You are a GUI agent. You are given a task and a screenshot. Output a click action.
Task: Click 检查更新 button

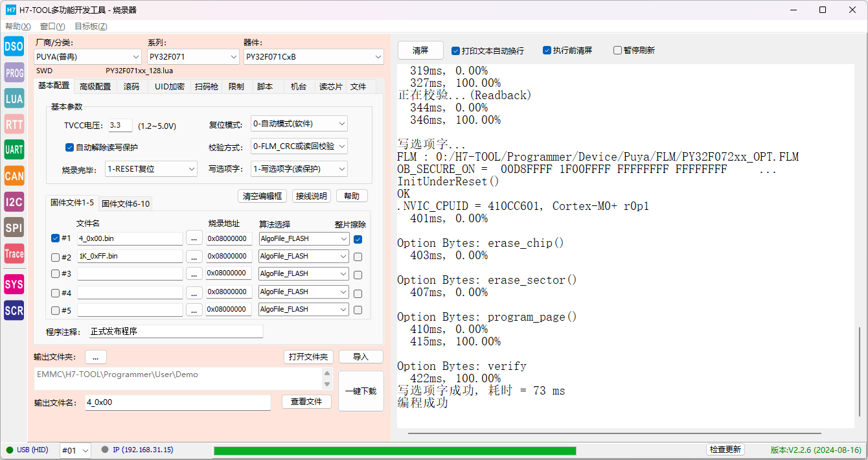tap(725, 450)
